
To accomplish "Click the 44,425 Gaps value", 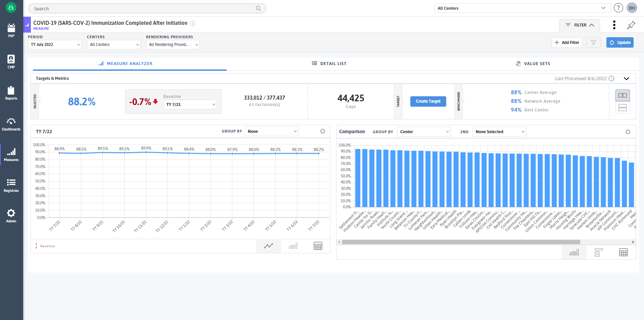I will 351,98.
